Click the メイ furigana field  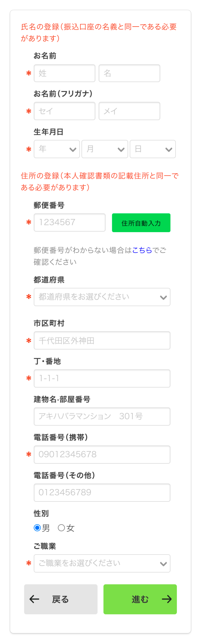click(x=129, y=111)
